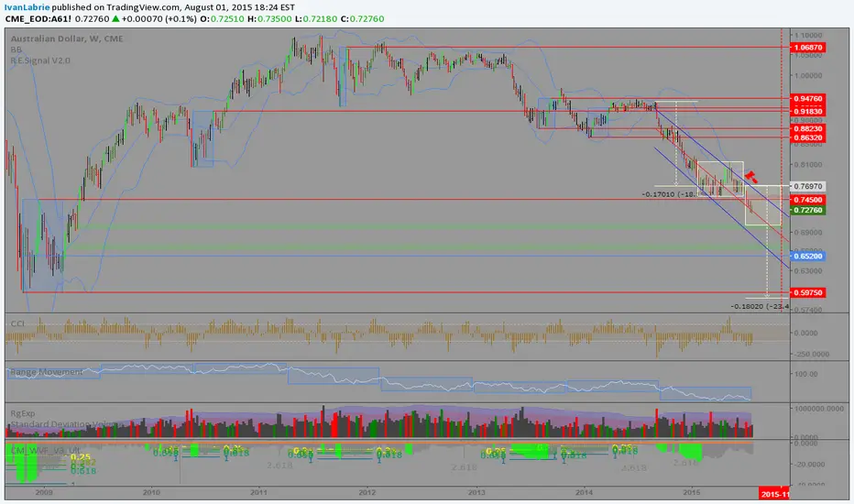Click the 1.10000 price axis value
854x504 pixels.
808,34
